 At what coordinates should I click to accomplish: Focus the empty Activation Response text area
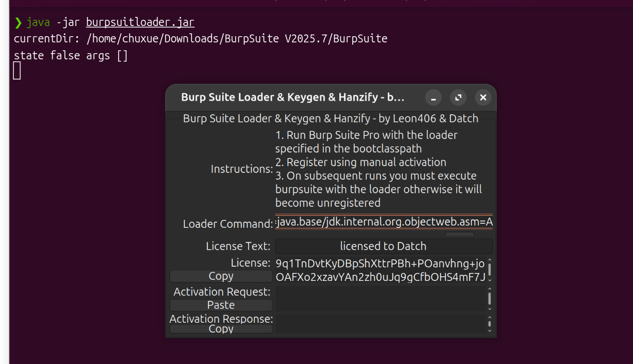[x=380, y=323]
